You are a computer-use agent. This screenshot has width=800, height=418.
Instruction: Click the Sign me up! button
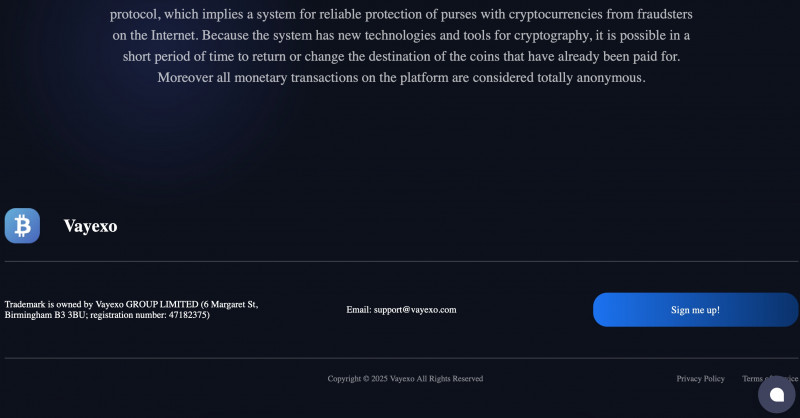[x=695, y=310]
